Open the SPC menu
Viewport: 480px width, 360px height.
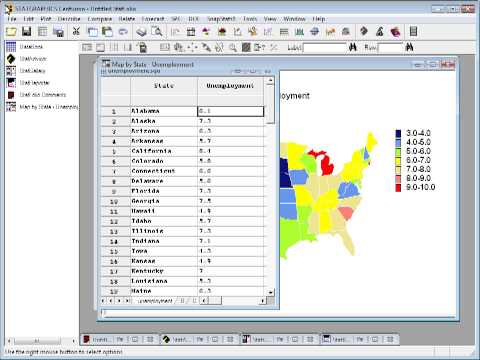176,19
